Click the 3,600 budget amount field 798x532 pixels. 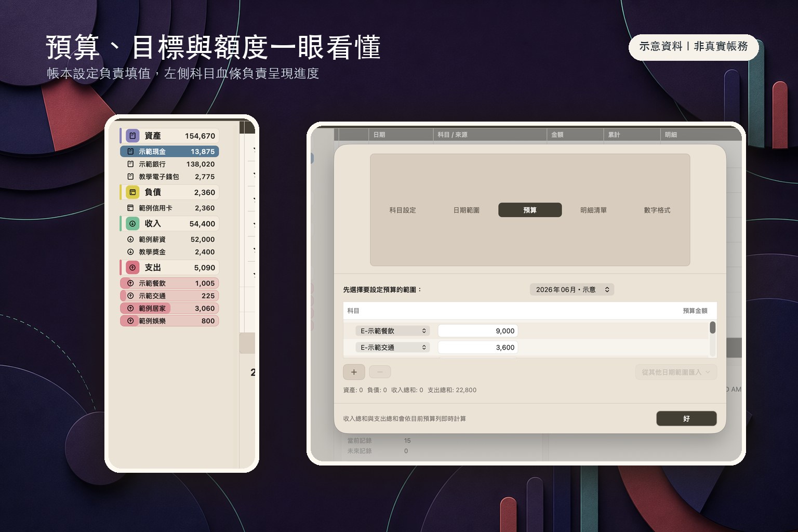tap(478, 348)
